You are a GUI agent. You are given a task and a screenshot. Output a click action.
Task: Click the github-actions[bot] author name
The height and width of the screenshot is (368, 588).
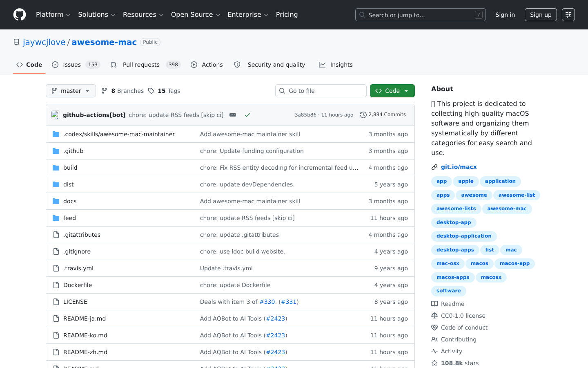(x=94, y=115)
